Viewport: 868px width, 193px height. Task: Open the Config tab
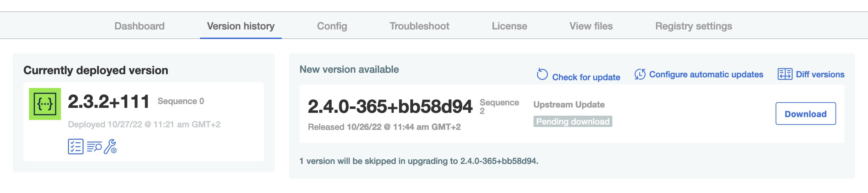click(x=332, y=26)
